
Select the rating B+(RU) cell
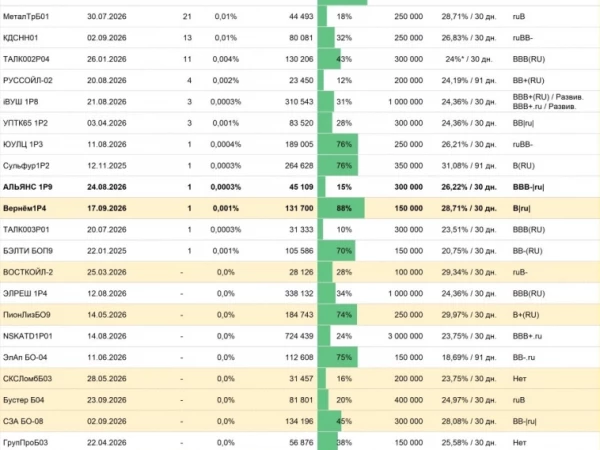tap(526, 315)
